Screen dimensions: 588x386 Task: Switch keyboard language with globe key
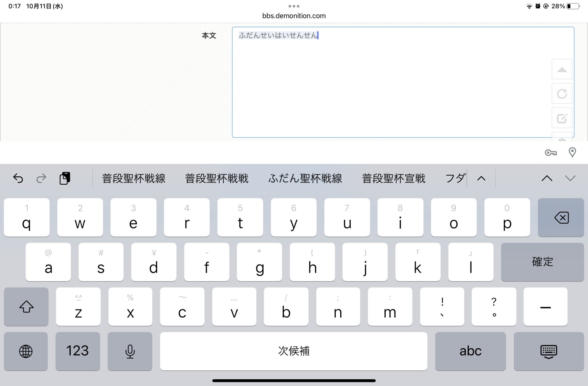point(26,351)
